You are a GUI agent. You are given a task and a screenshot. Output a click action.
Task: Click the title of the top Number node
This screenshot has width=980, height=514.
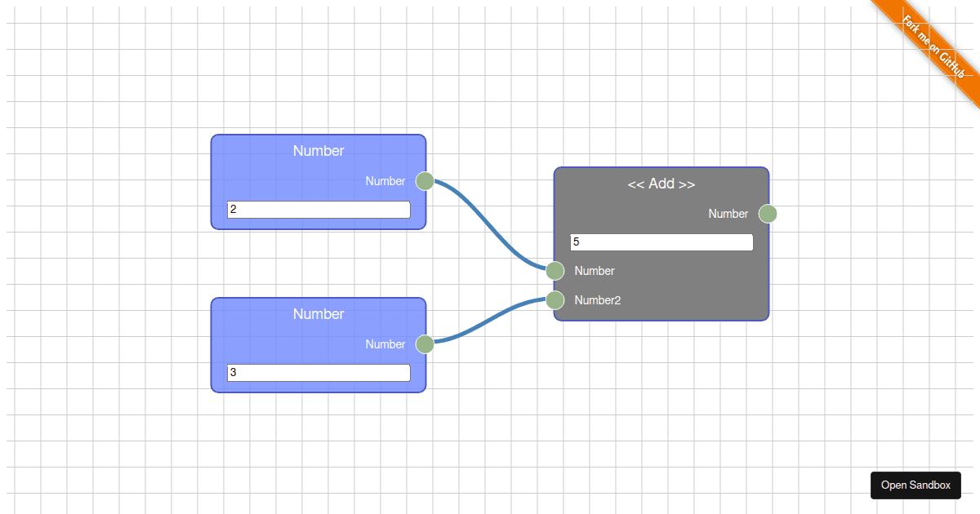(318, 151)
